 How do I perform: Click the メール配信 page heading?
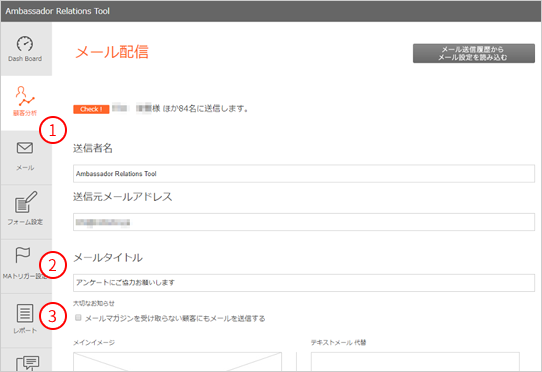click(x=112, y=52)
